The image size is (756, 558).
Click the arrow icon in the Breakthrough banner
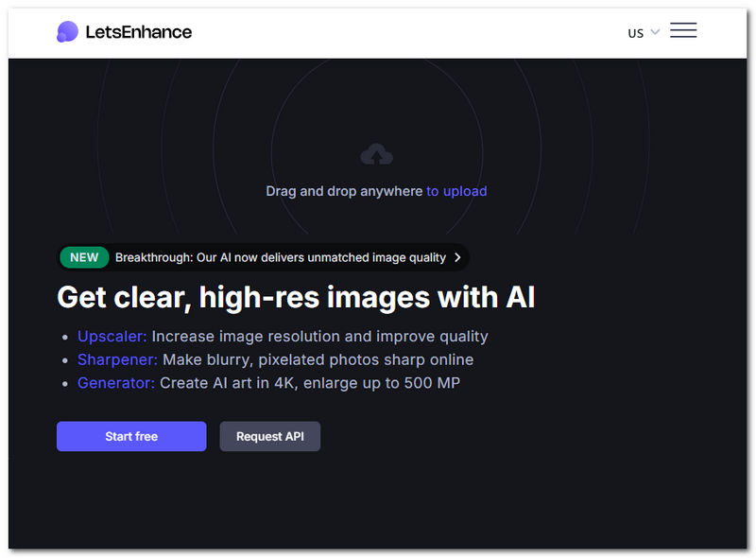tap(457, 257)
